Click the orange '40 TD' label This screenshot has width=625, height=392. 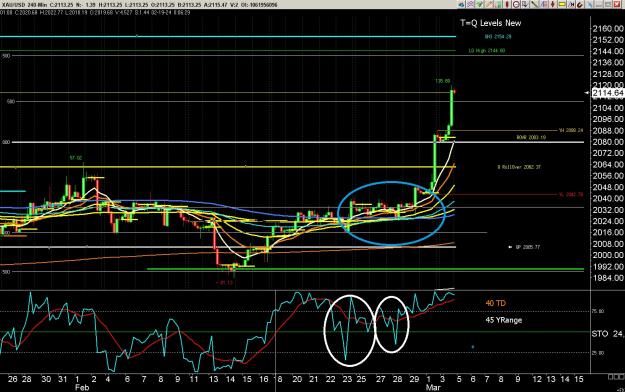click(495, 303)
